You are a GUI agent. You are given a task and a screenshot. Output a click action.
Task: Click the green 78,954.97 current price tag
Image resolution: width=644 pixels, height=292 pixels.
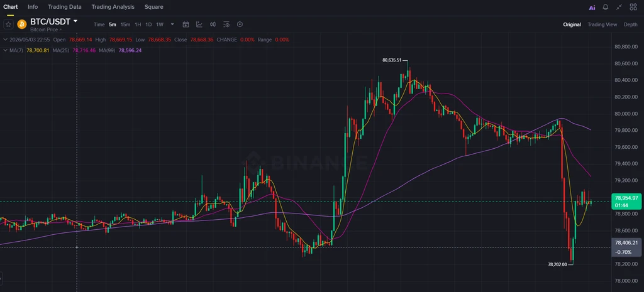point(626,201)
